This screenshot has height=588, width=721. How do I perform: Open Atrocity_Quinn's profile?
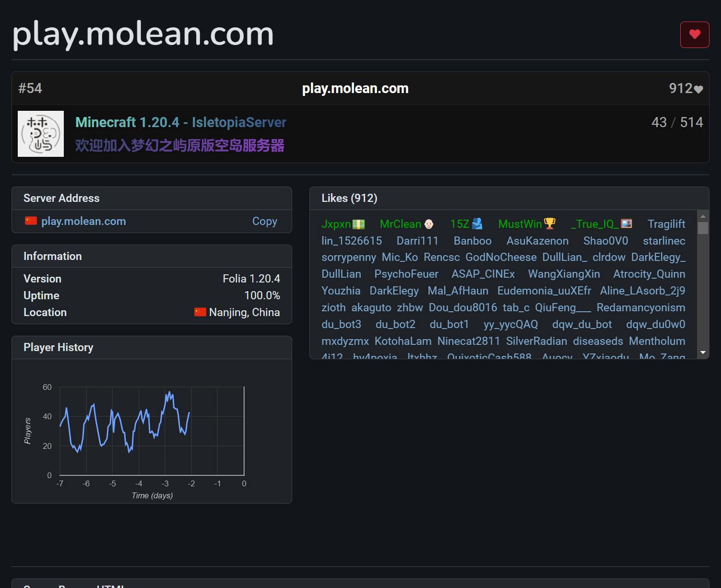(649, 274)
